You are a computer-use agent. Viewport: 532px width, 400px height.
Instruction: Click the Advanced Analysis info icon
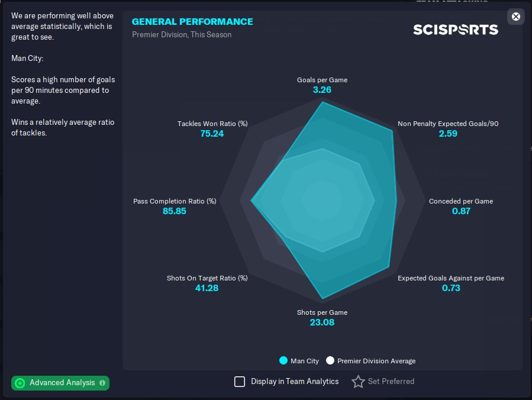click(x=102, y=383)
